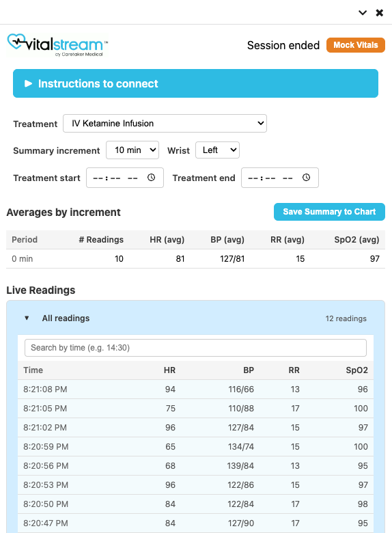The image size is (392, 533).
Task: Open the Treatment start clock picker
Action: pos(151,178)
